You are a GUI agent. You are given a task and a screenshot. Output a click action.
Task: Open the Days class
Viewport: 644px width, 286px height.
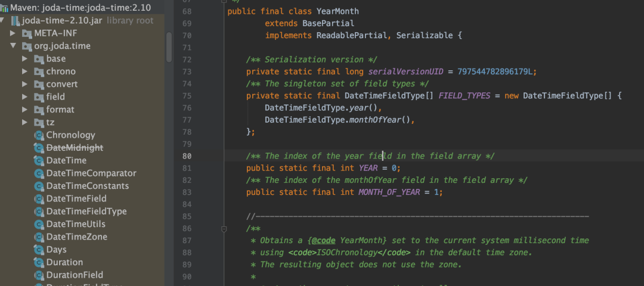56,250
